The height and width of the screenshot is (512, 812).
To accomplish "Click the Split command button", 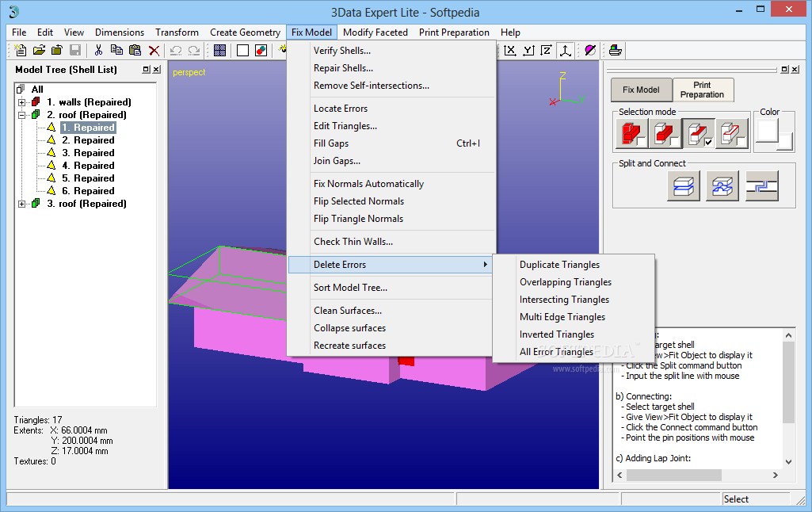I will coord(684,186).
